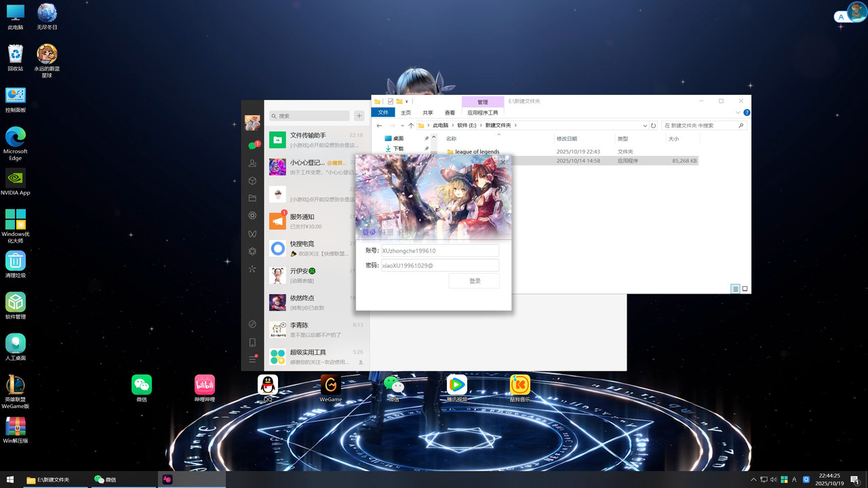Switch to the 登录 tab in login dialog
The image size is (868, 488).
point(368,232)
